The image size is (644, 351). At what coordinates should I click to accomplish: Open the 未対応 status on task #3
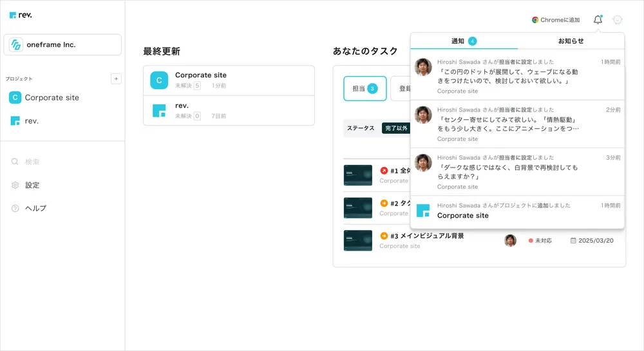point(540,240)
